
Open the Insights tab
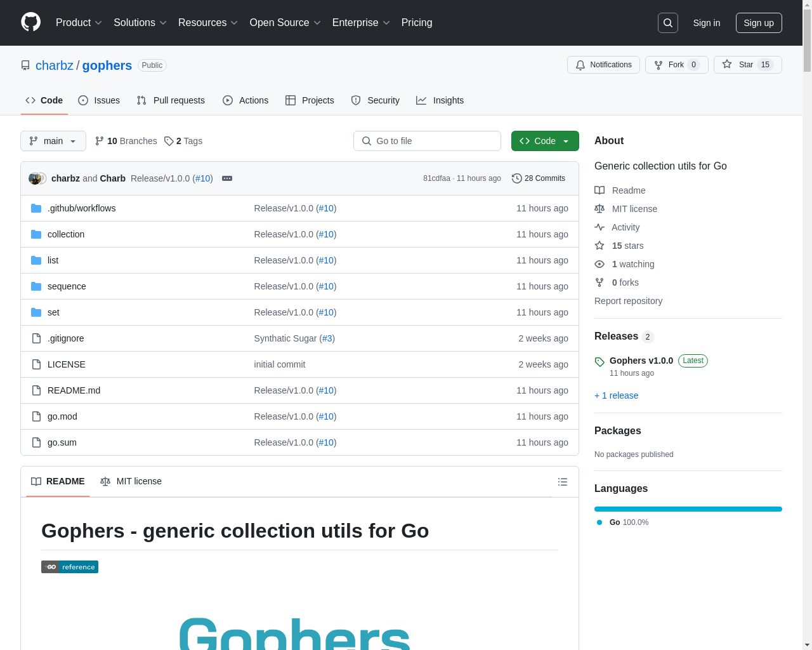(x=440, y=100)
